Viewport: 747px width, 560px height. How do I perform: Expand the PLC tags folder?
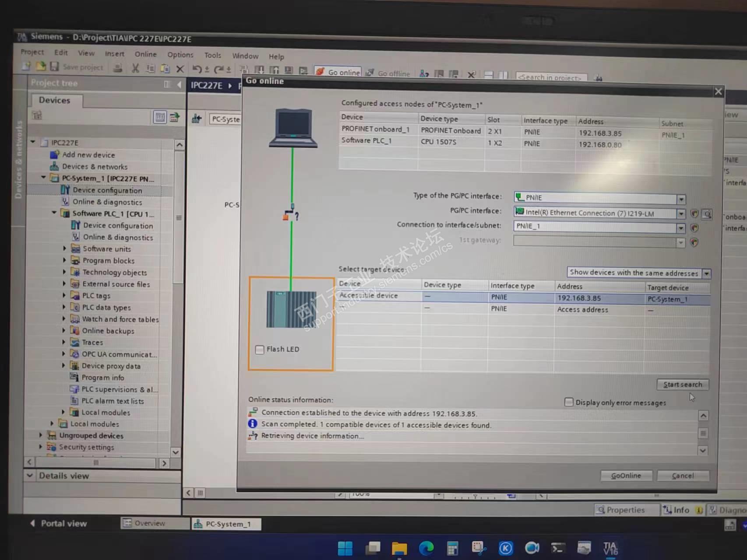pyautogui.click(x=64, y=295)
